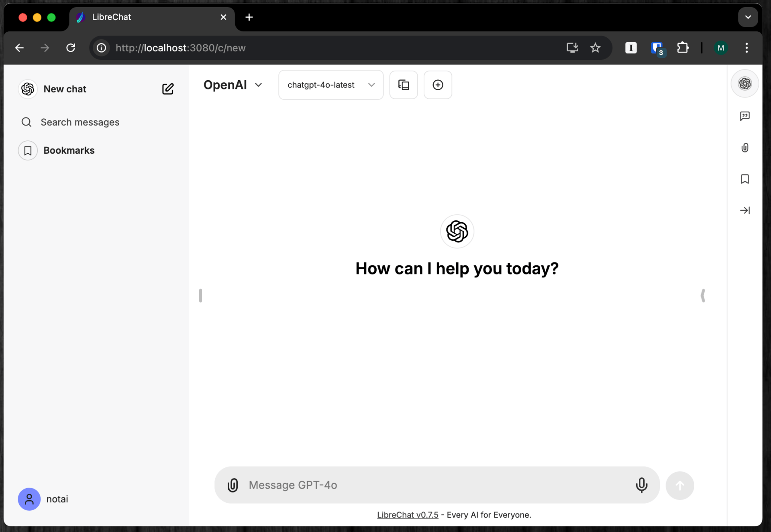Image resolution: width=771 pixels, height=532 pixels.
Task: Toggle left navigation sidebar handle
Action: tap(200, 296)
